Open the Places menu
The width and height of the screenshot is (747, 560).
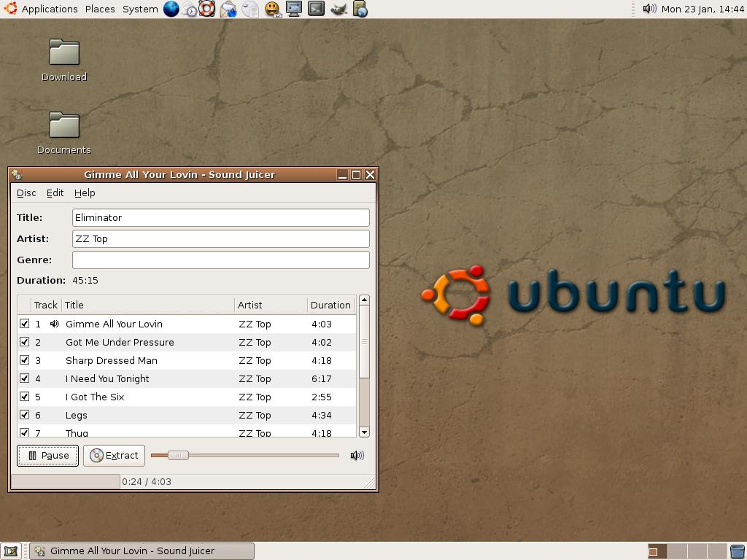[100, 9]
